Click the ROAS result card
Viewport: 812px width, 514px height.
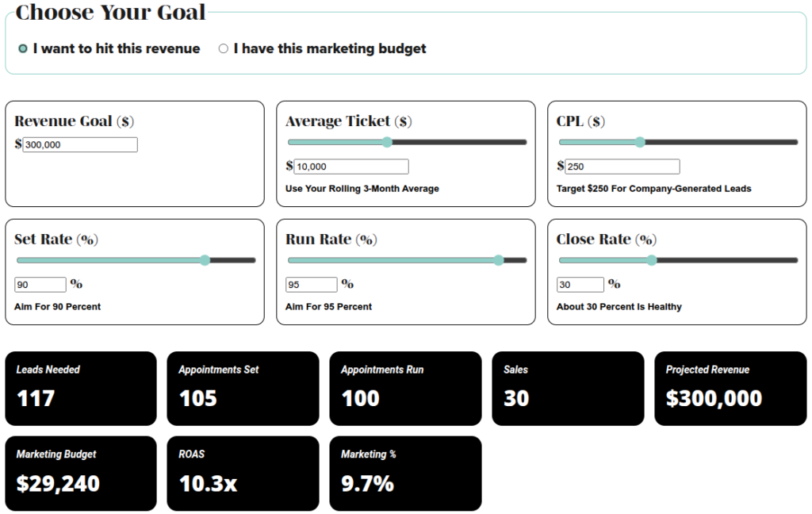[x=243, y=473]
